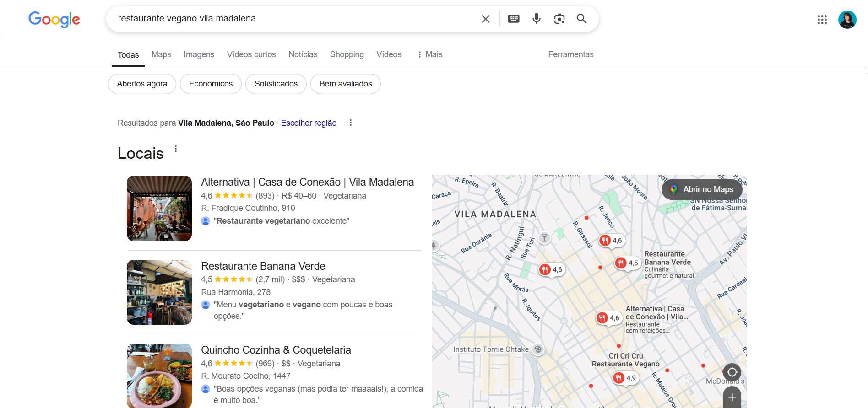Click "Restaurante vegetariano excelente" review
The height and width of the screenshot is (408, 868).
[x=282, y=221]
